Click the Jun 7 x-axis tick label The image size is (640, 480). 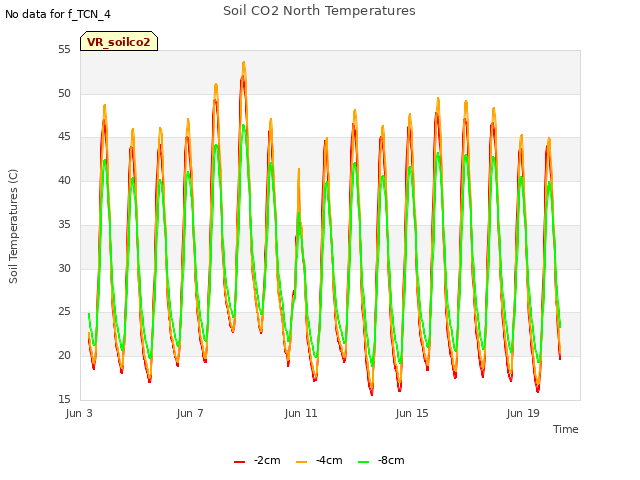click(190, 413)
